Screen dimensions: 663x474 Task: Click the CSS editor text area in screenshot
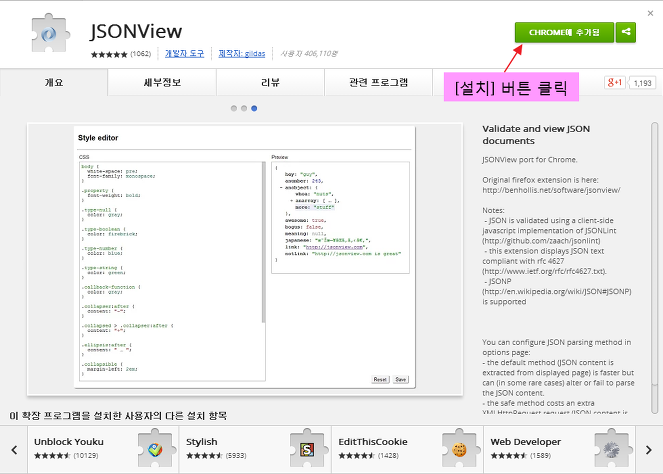click(x=170, y=271)
